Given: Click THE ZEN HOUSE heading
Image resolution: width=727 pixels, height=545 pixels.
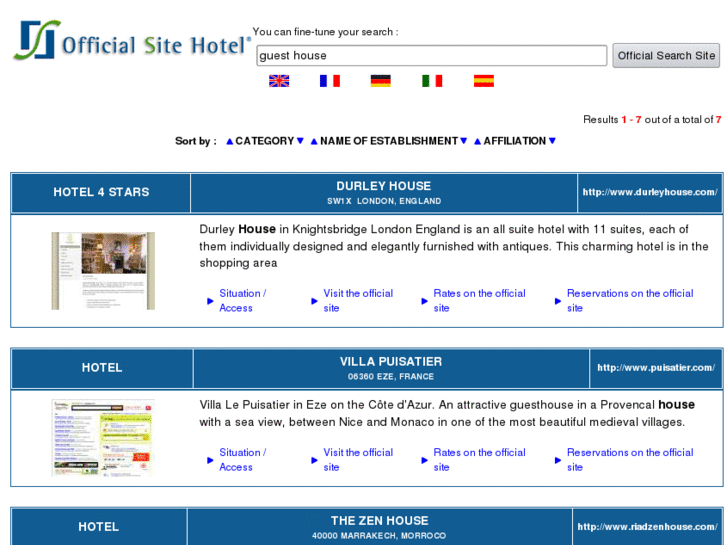Looking at the screenshot, I should 380,521.
